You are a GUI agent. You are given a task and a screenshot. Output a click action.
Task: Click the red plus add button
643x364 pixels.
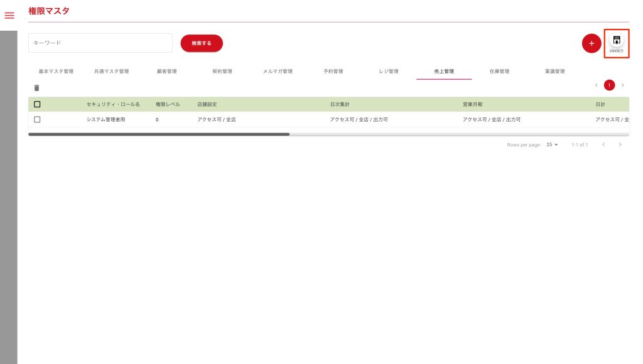pos(591,43)
